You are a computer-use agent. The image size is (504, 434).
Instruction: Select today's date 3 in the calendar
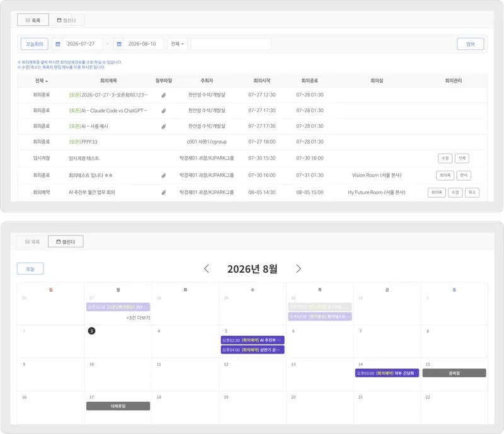[91, 331]
